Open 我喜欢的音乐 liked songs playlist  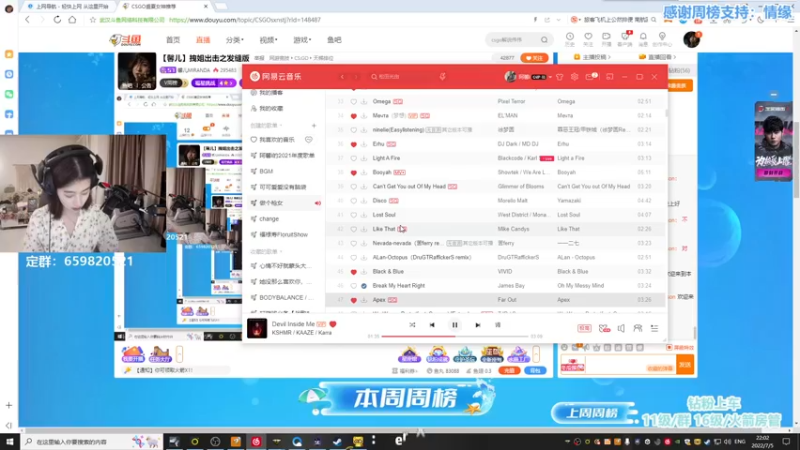coord(277,140)
